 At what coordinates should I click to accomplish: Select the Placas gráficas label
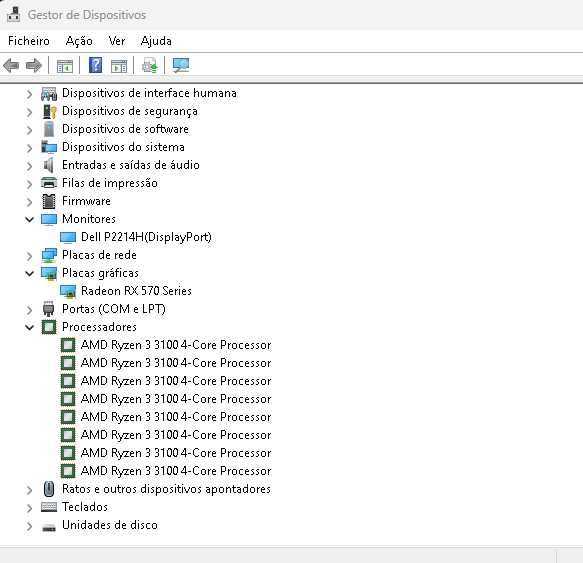click(100, 273)
